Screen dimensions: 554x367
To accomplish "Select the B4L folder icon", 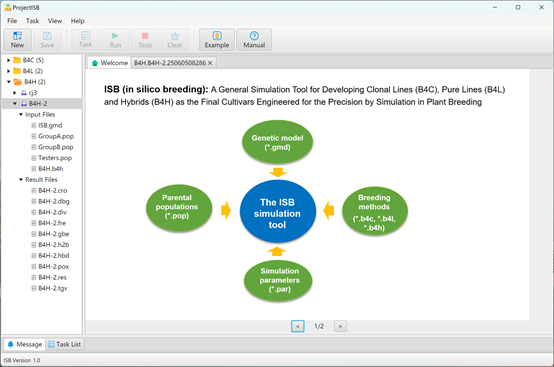I will (x=17, y=71).
